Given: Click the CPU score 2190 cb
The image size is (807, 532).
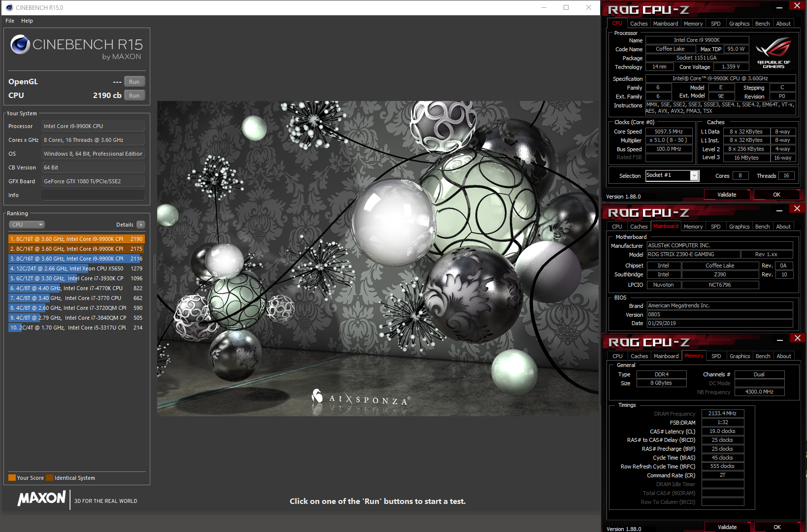Looking at the screenshot, I should click(x=107, y=96).
